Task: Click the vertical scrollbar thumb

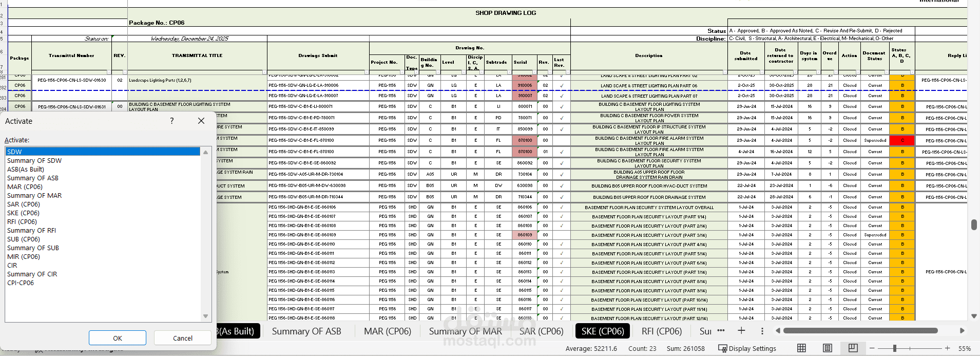Action: pyautogui.click(x=974, y=224)
